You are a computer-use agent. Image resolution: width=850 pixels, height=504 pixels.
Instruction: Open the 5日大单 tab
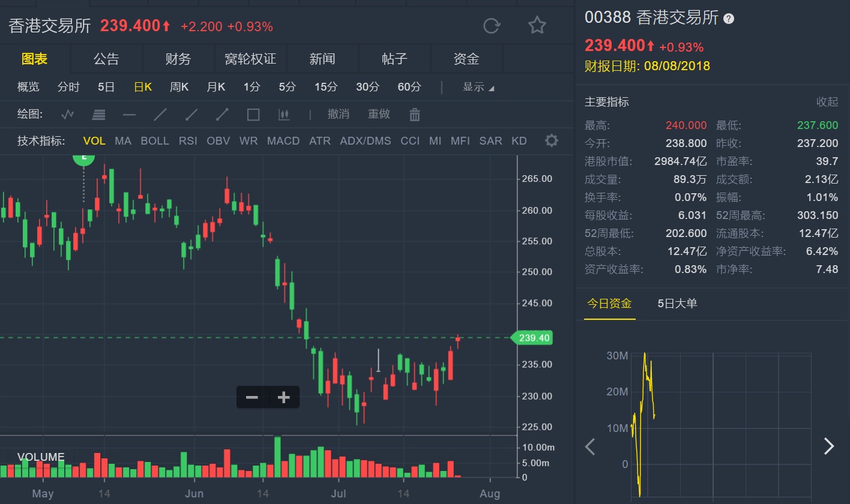pos(677,304)
